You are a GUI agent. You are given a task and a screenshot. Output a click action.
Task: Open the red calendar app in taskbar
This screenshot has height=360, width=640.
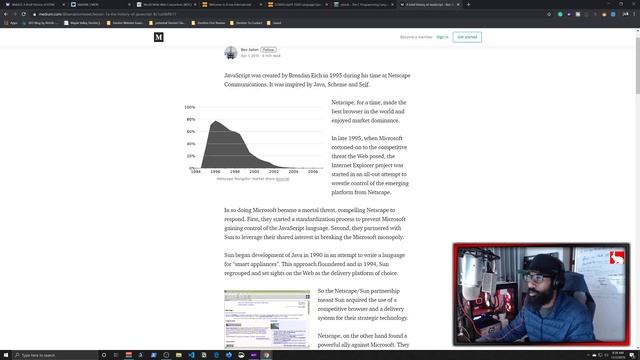(x=129, y=355)
